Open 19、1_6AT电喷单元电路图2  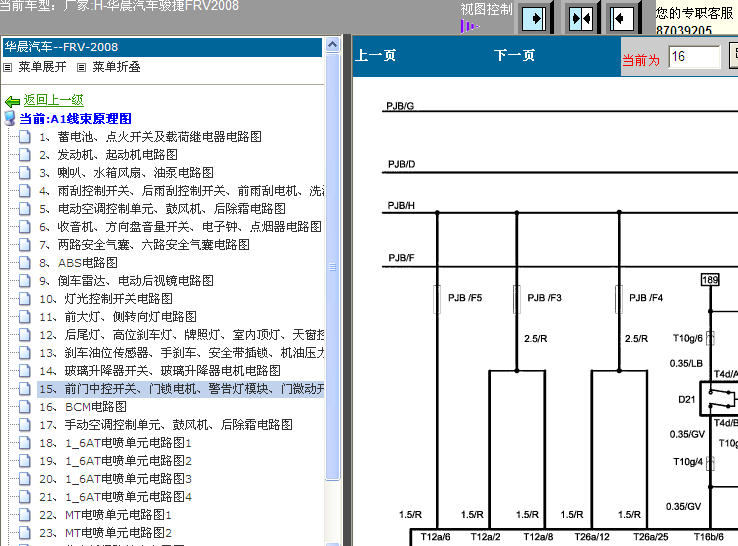point(115,461)
